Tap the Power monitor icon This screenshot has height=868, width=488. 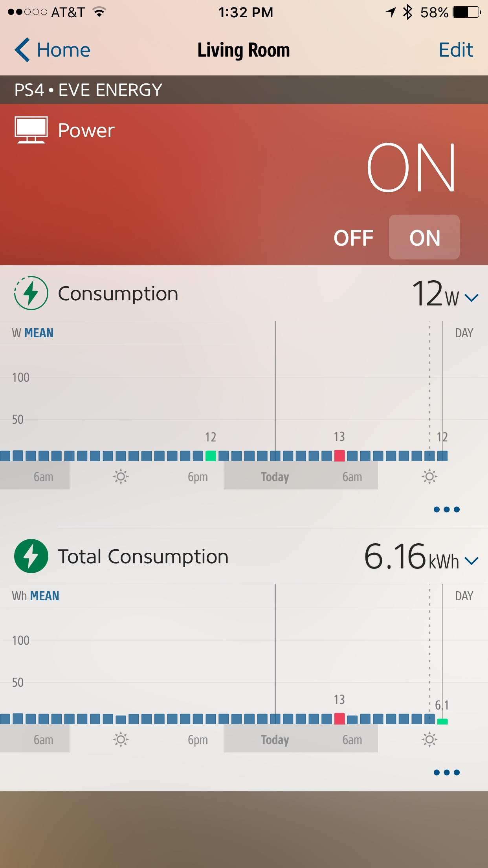(x=31, y=130)
